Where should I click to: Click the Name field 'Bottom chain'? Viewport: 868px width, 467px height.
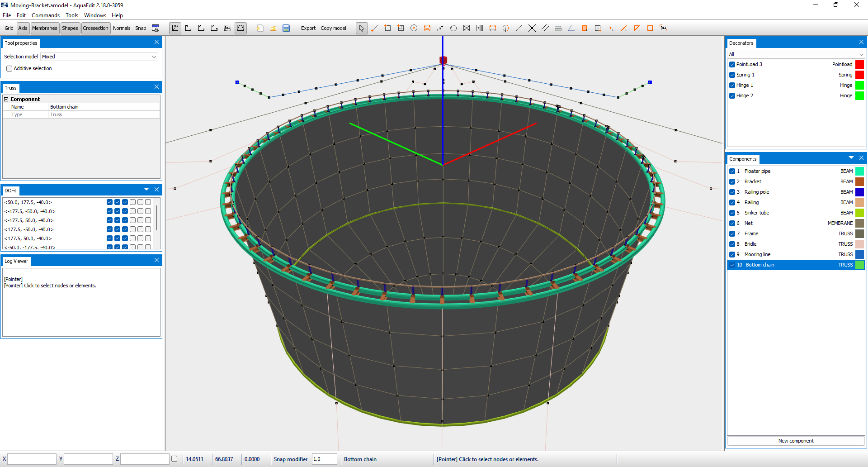click(x=104, y=107)
